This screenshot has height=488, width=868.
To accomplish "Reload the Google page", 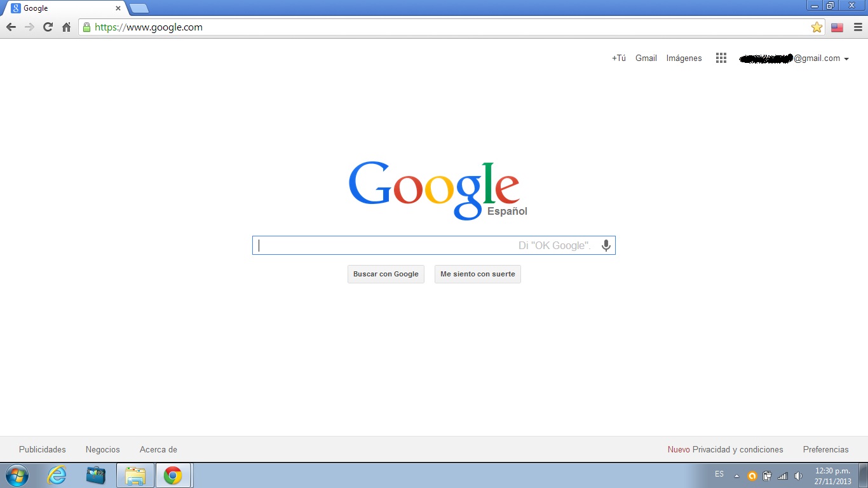I will (48, 27).
